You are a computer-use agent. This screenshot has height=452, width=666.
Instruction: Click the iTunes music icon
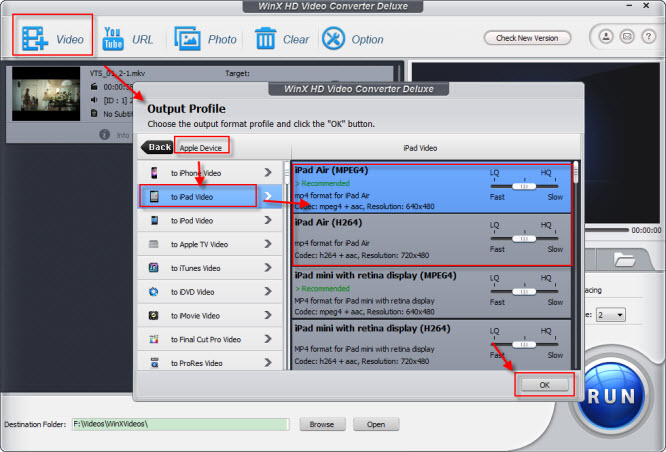154,268
